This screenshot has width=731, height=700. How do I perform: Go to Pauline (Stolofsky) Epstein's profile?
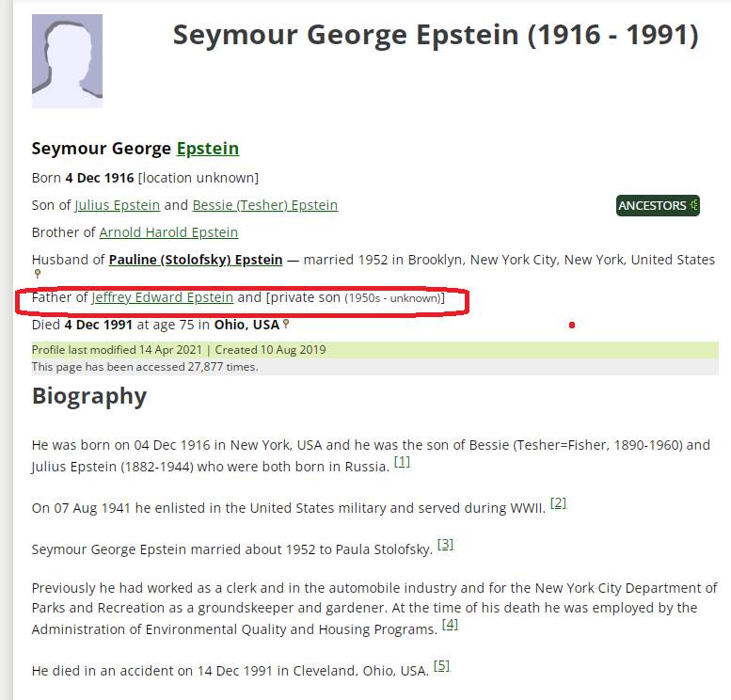[196, 260]
